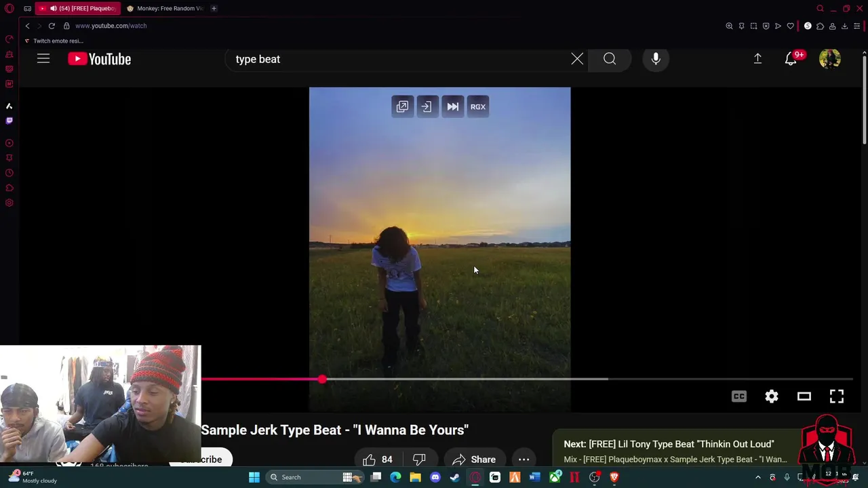Open the YouTube create upload icon

click(x=757, y=59)
